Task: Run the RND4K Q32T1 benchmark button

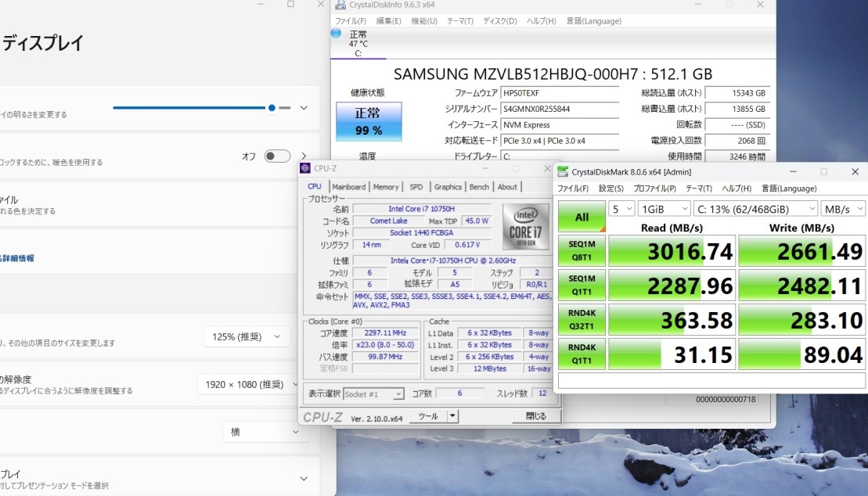Action: click(582, 319)
